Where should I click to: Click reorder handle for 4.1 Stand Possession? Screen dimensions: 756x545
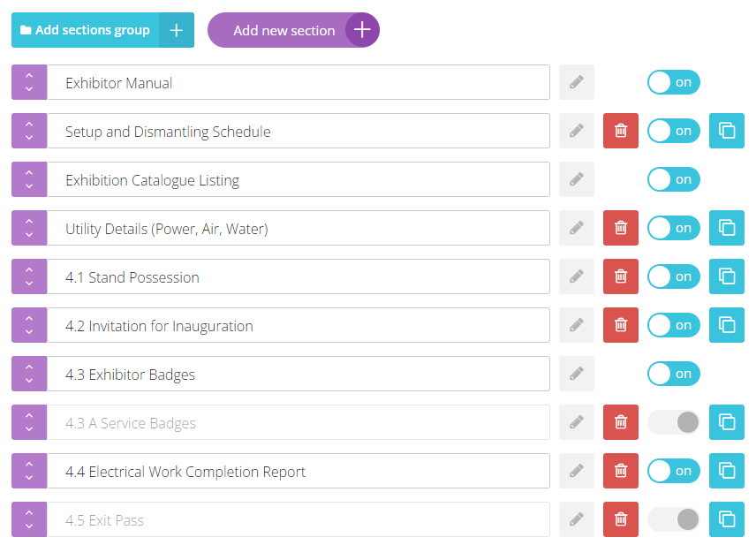click(29, 276)
